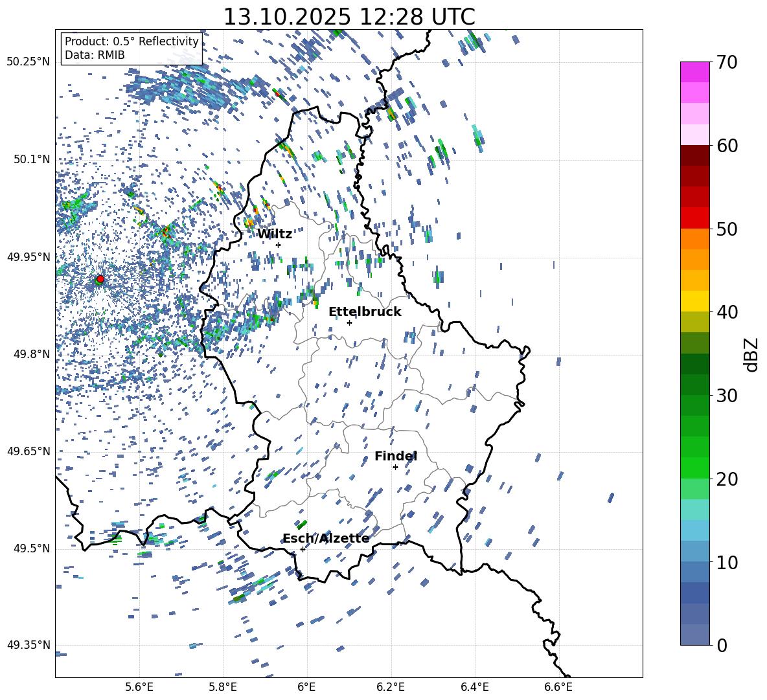767x700 pixels.
Task: Click the Wiltz station cross marker
Action: [x=278, y=245]
